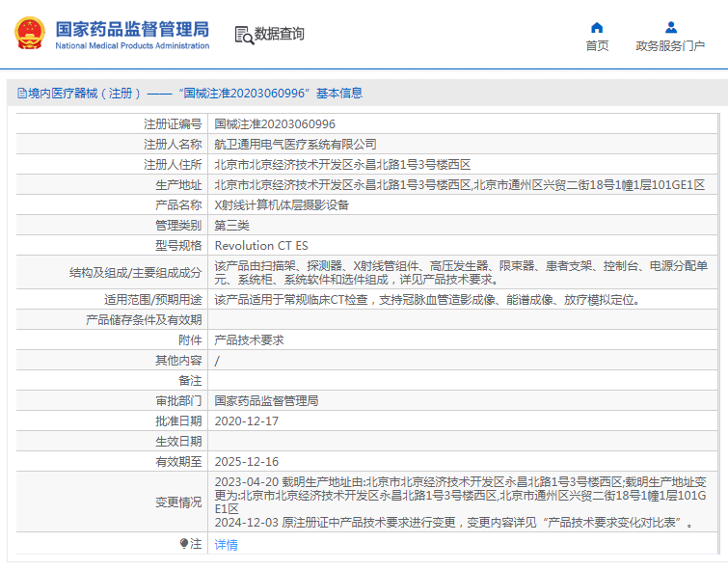Viewport: 728px width, 570px height.
Task: Click 批准日期 row label
Action: pyautogui.click(x=178, y=421)
